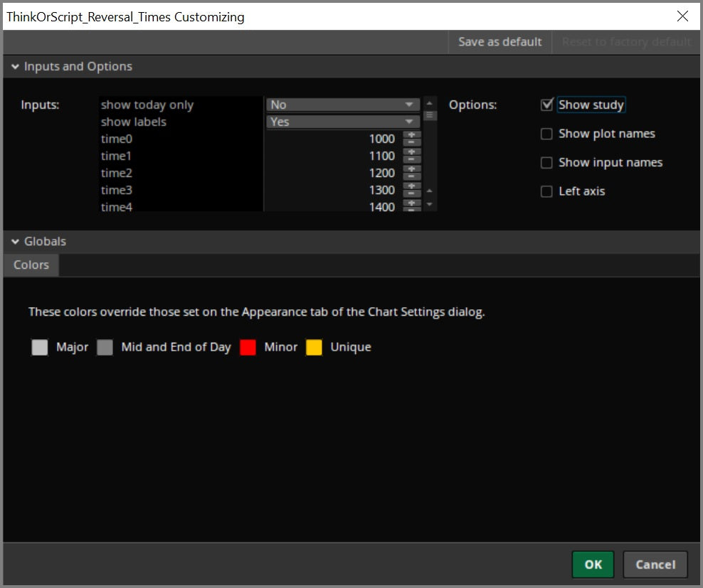703x588 pixels.
Task: Open the show today only dropdown
Action: coord(343,105)
